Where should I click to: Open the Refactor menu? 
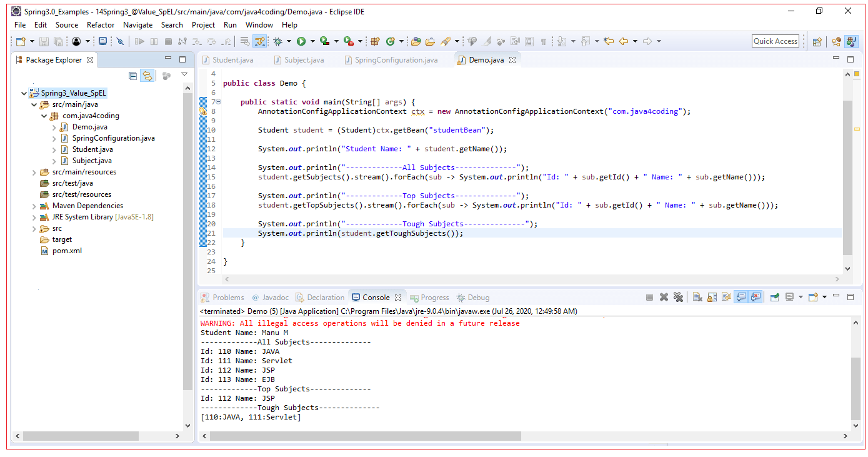(101, 25)
